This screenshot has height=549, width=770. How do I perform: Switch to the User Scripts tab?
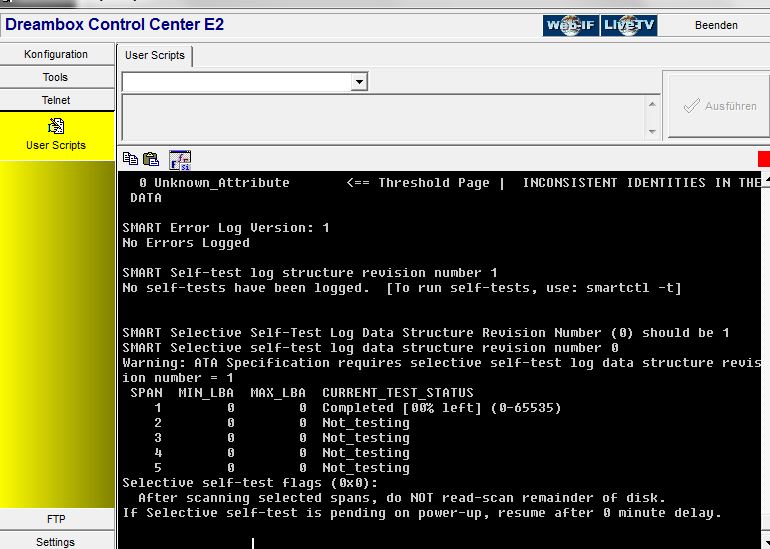(155, 56)
